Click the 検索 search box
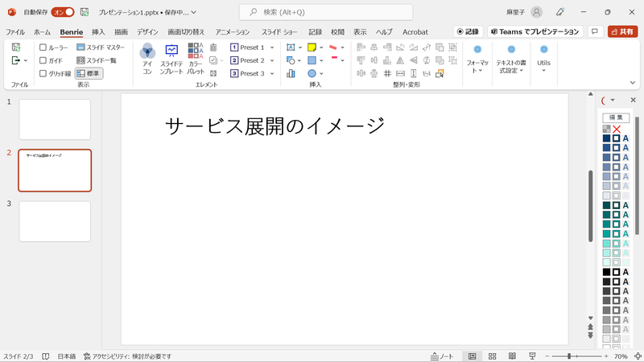Image resolution: width=644 pixels, height=362 pixels. [x=326, y=12]
